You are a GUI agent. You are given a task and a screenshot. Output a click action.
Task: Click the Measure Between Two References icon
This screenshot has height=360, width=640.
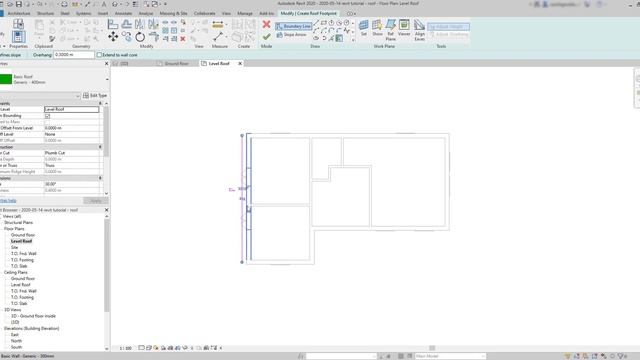pos(218,37)
